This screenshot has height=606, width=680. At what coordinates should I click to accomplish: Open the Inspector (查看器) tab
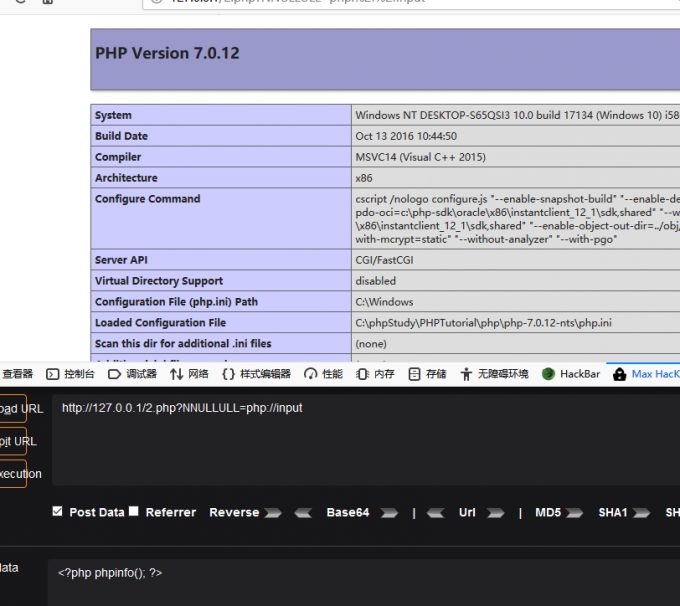point(16,374)
